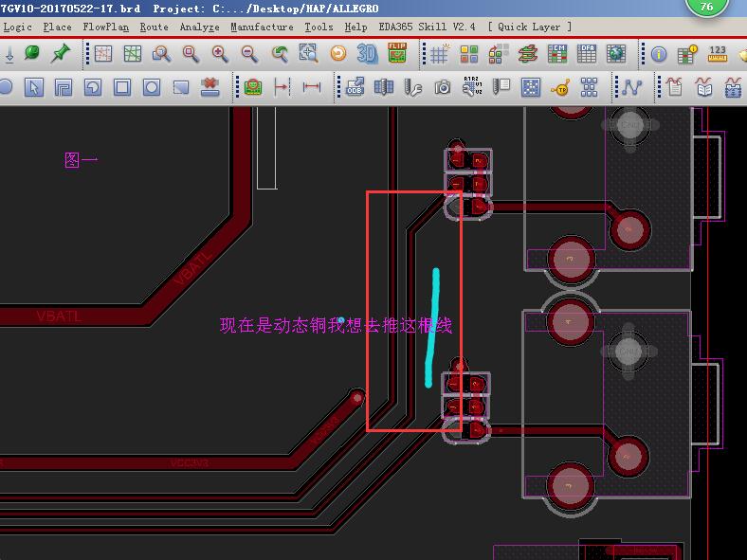Click the blue information Show Element icon
This screenshot has height=560, width=747.
pyautogui.click(x=658, y=54)
